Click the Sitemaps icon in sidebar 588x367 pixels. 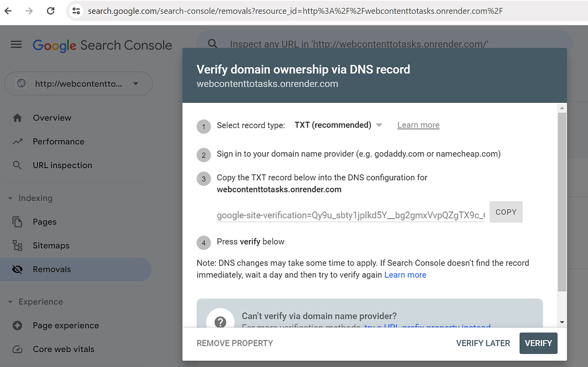[17, 245]
